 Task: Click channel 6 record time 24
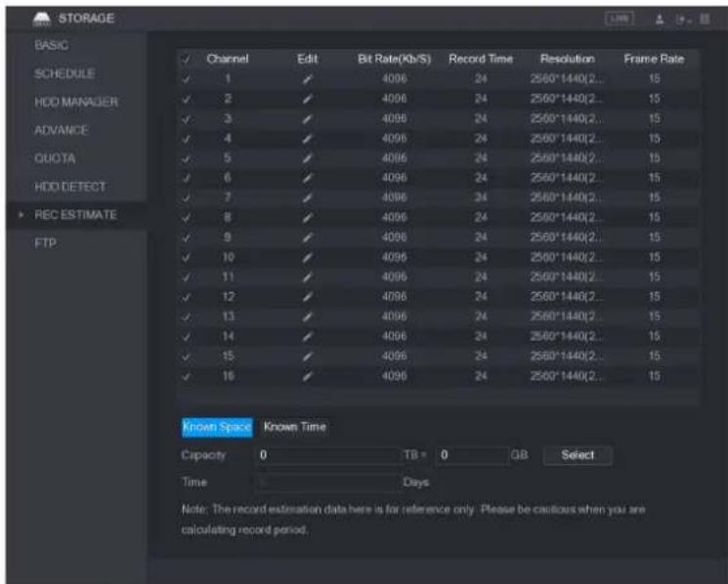coord(481,179)
